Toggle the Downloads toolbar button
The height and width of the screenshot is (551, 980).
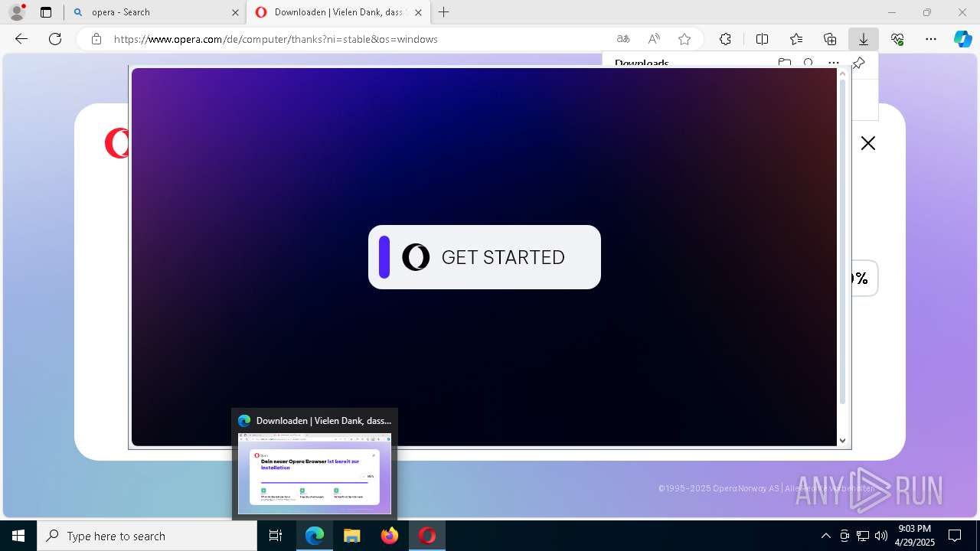click(864, 39)
